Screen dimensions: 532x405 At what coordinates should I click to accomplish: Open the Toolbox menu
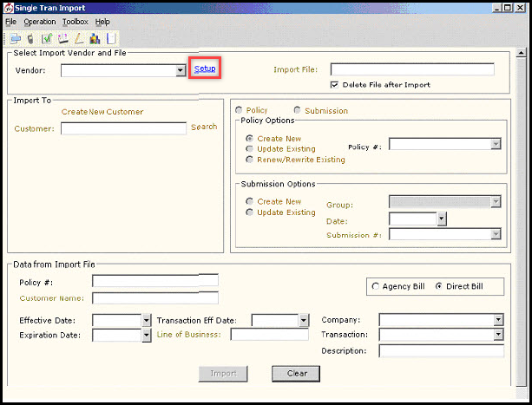tap(75, 21)
